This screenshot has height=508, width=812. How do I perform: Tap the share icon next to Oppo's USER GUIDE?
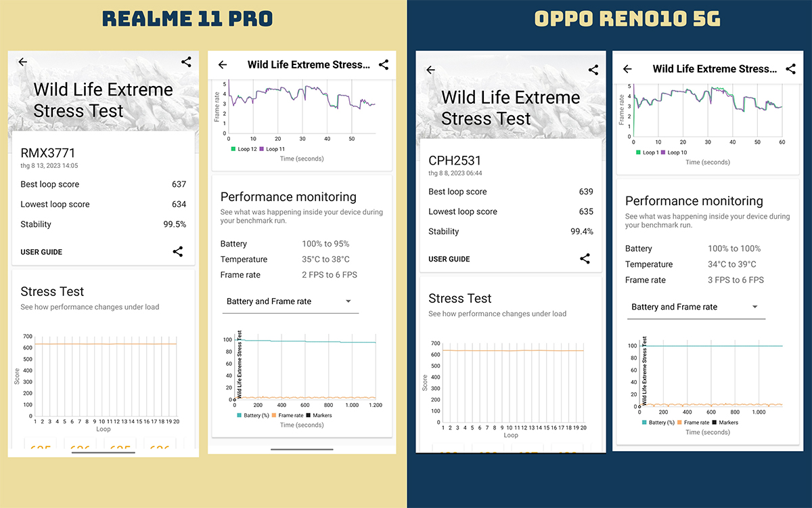tap(585, 258)
